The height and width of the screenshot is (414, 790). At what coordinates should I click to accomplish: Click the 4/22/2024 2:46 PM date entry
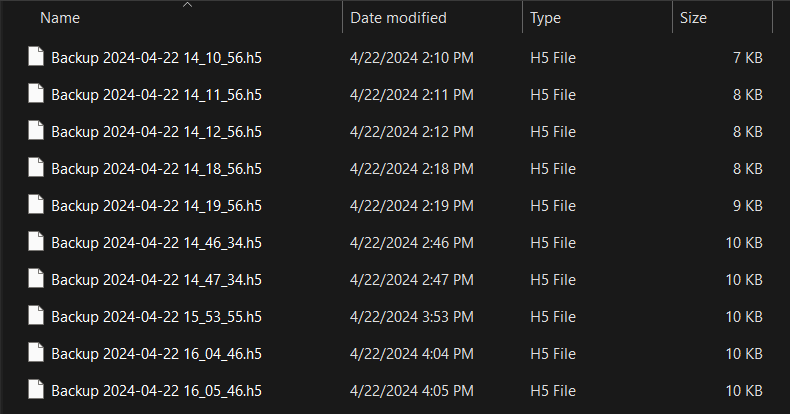pyautogui.click(x=412, y=243)
